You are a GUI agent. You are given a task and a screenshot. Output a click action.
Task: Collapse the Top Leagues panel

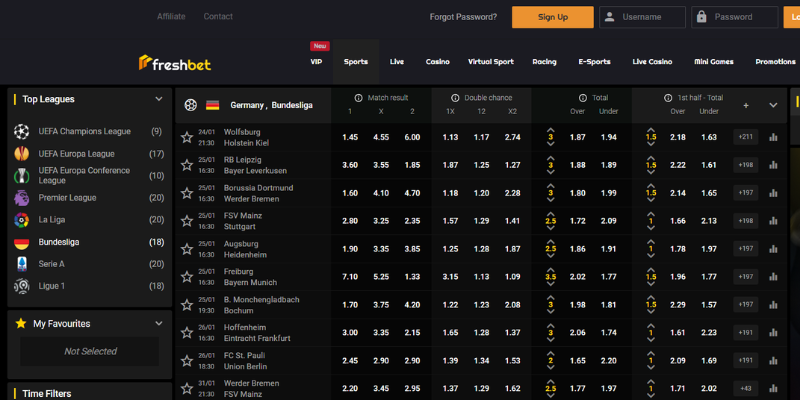(x=158, y=99)
